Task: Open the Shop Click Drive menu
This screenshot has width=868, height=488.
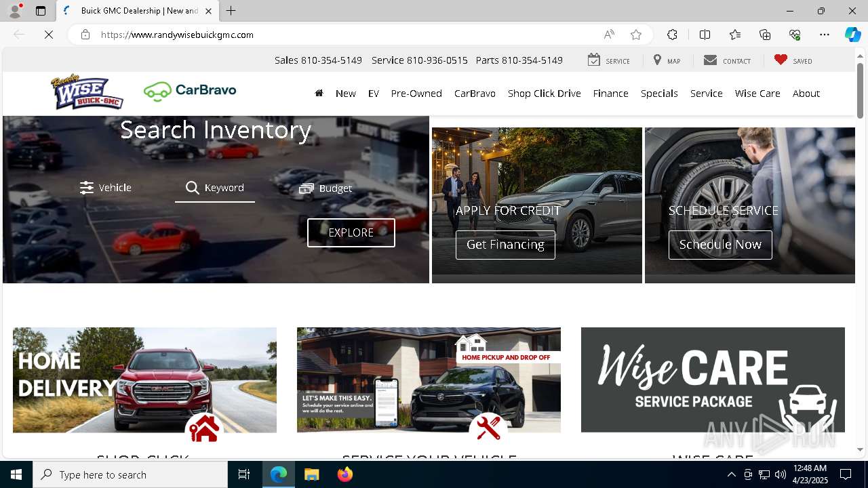Action: pyautogui.click(x=545, y=94)
